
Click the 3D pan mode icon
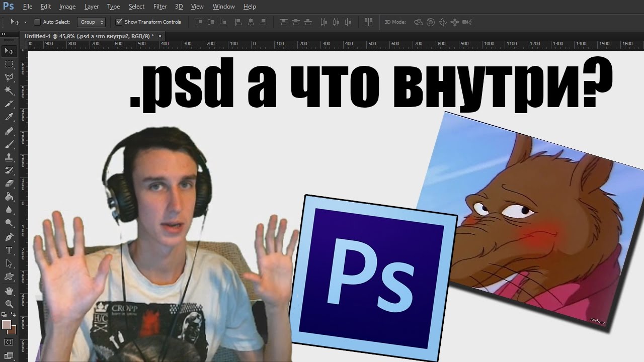pyautogui.click(x=443, y=22)
